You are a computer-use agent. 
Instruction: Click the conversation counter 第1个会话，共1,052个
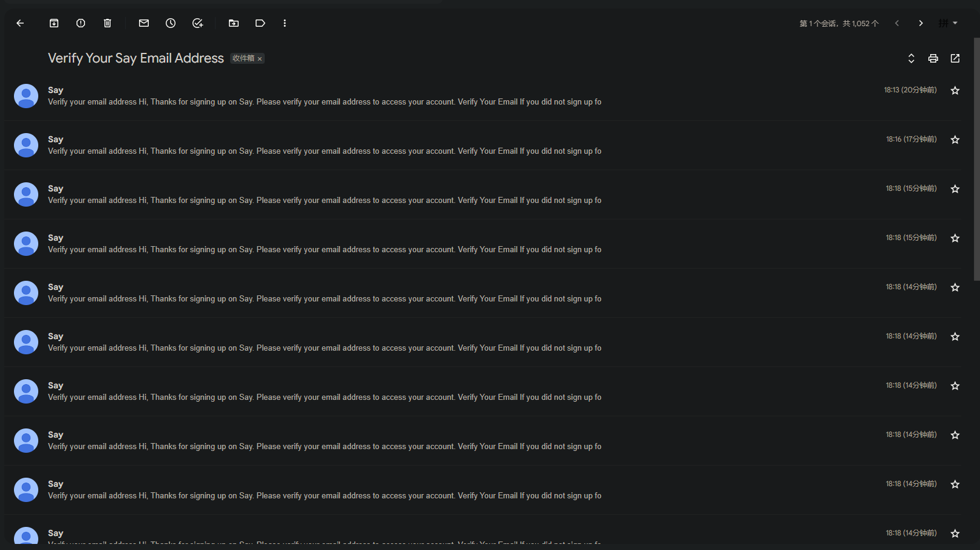click(x=839, y=24)
